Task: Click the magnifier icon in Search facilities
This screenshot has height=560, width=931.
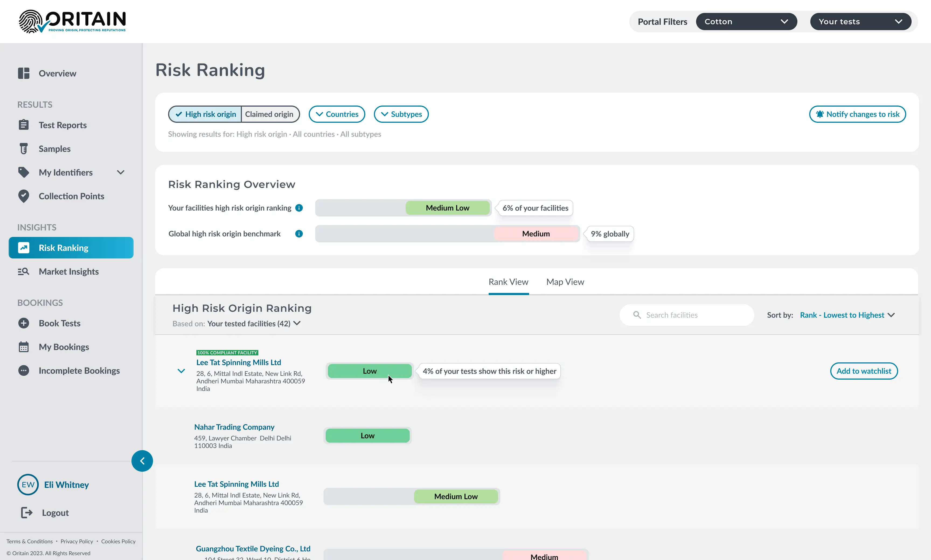Action: [637, 315]
